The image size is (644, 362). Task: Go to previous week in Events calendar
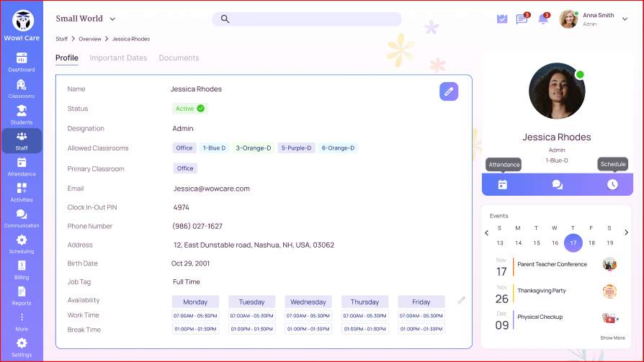pyautogui.click(x=487, y=232)
